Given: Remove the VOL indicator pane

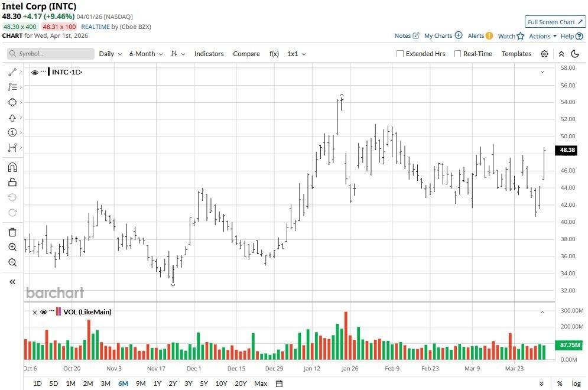Looking at the screenshot, I should pos(35,313).
